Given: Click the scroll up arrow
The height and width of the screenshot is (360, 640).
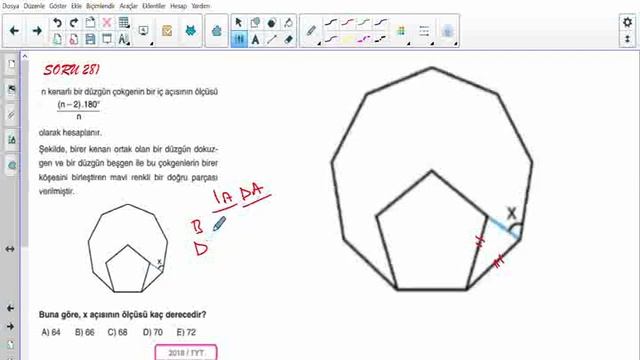Looking at the screenshot, I should (25, 56).
